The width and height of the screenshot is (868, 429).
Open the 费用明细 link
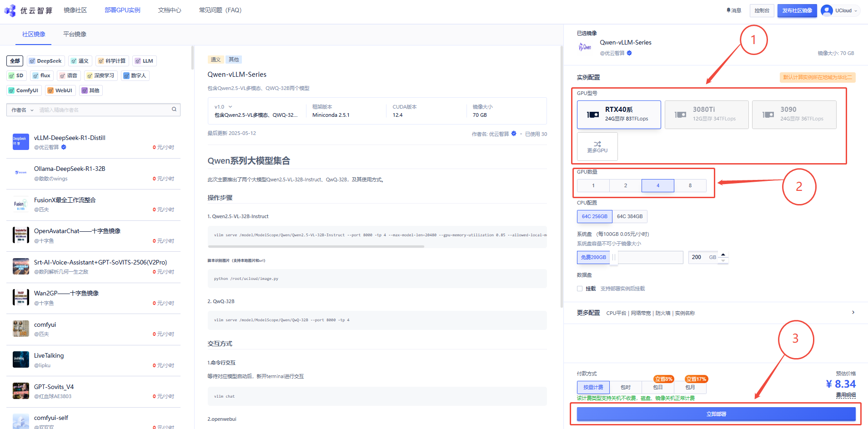(x=846, y=395)
